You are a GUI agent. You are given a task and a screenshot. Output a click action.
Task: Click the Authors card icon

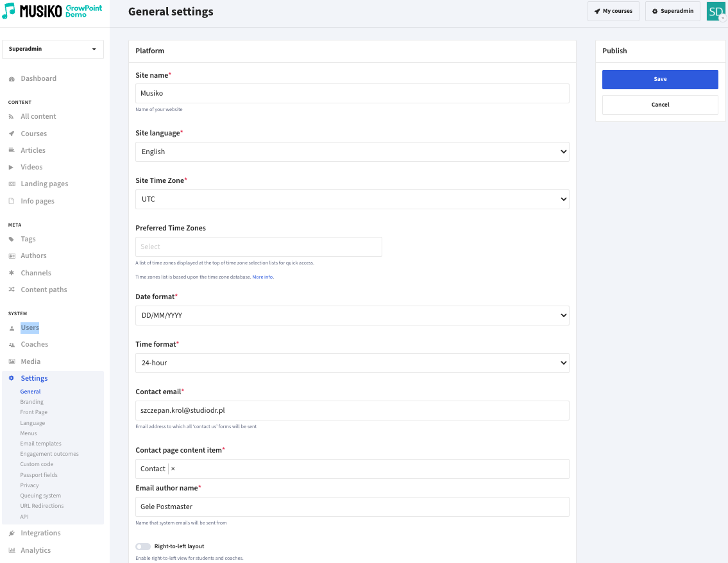point(12,256)
